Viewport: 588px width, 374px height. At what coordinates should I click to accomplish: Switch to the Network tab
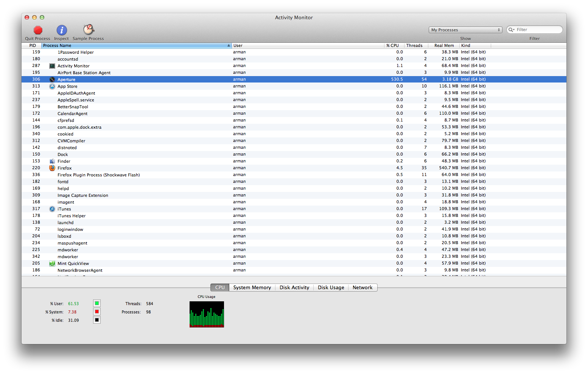pyautogui.click(x=362, y=288)
